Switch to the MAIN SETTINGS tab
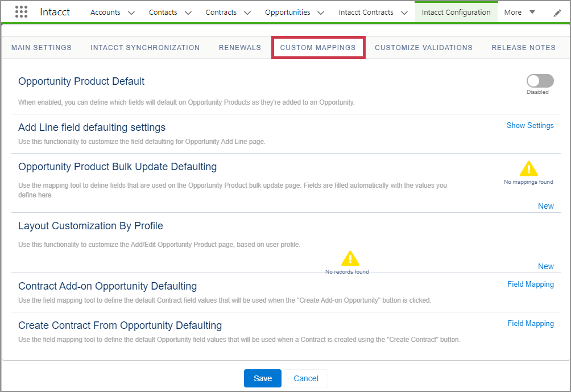571x392 pixels. point(41,47)
